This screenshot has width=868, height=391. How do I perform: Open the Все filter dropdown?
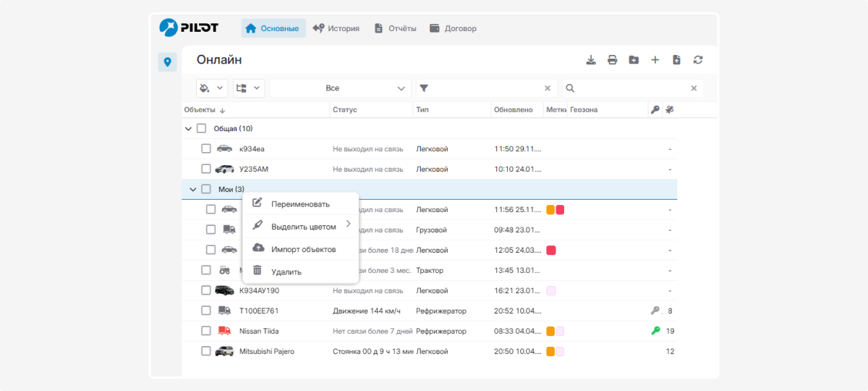[340, 88]
